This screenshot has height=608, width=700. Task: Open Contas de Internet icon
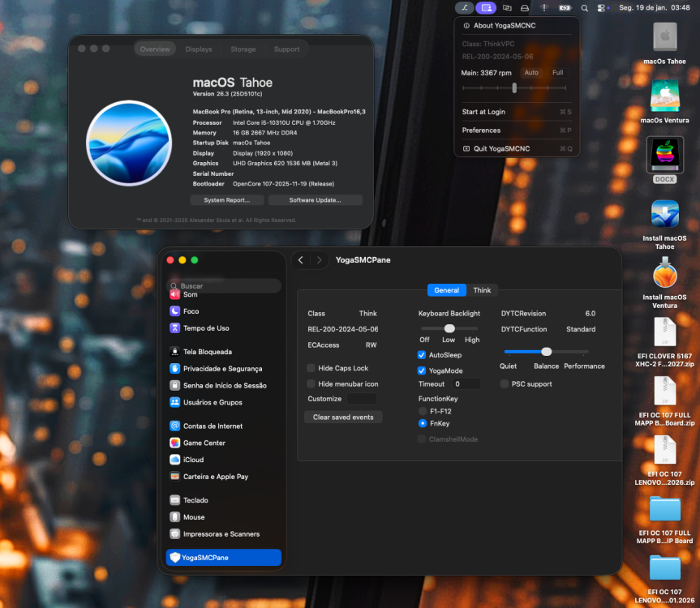(175, 426)
